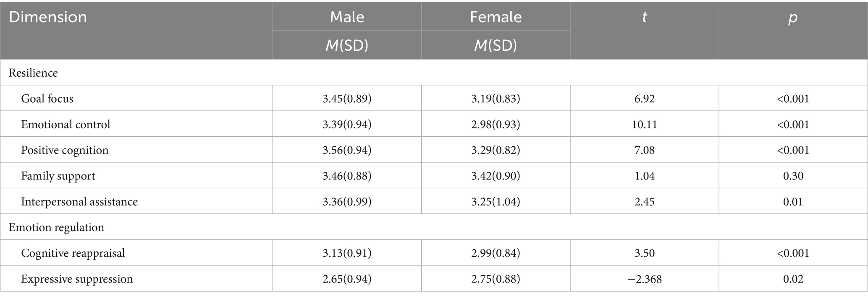
Task: Click the Emotional control row label
Action: pos(66,125)
